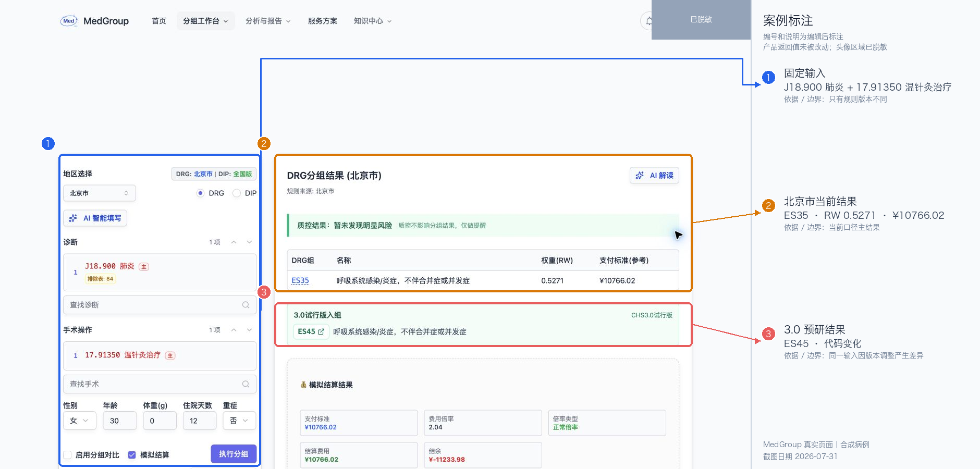Click the 正常倍率 value
This screenshot has width=980, height=469.
coord(565,427)
